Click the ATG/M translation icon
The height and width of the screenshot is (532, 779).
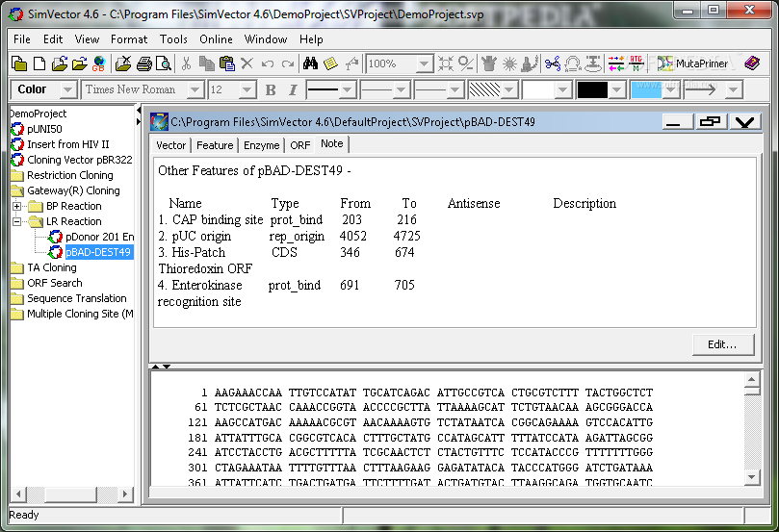636,63
